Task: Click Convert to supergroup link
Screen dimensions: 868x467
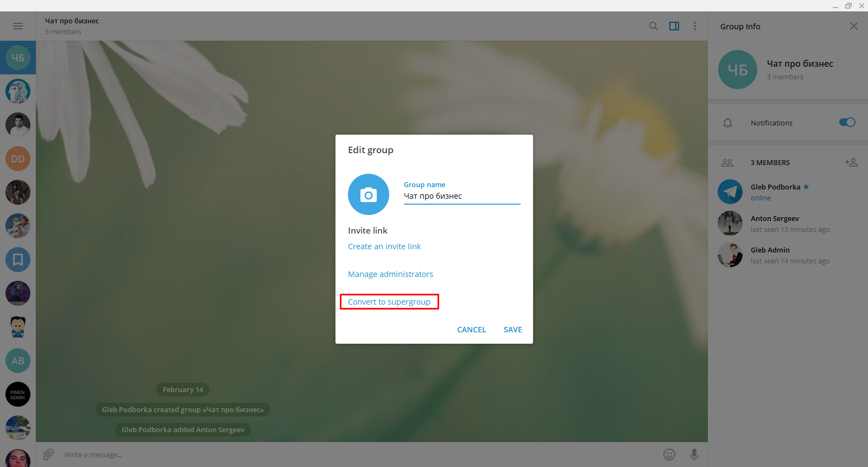Action: click(389, 302)
